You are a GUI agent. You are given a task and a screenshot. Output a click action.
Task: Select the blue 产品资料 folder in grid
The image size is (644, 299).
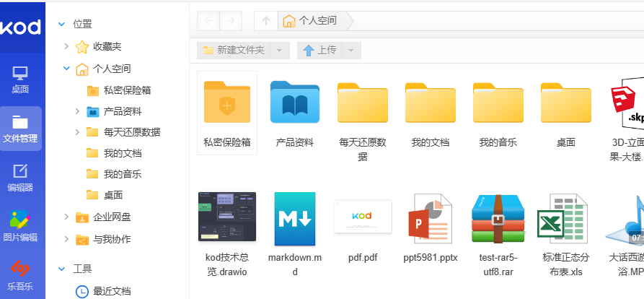pyautogui.click(x=294, y=102)
